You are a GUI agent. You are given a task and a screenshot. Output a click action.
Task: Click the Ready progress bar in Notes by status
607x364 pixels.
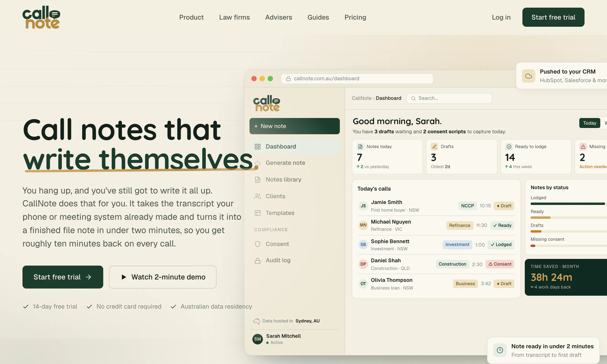[x=569, y=218]
